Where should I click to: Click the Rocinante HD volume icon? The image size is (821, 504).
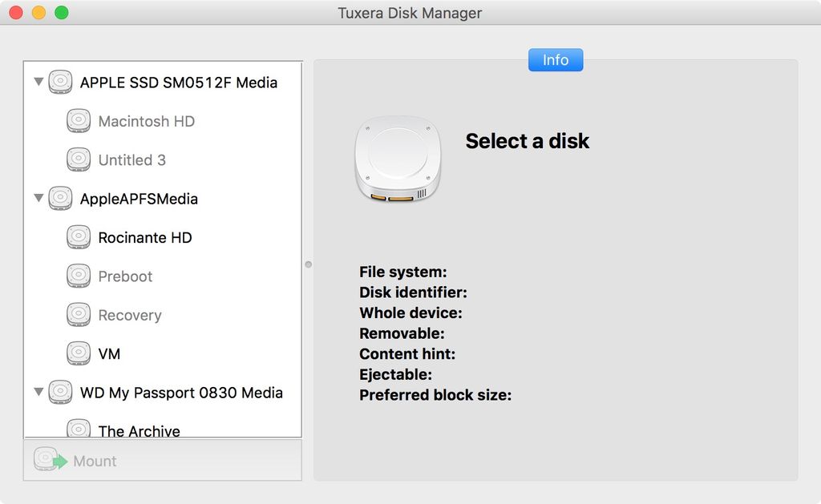(x=79, y=237)
